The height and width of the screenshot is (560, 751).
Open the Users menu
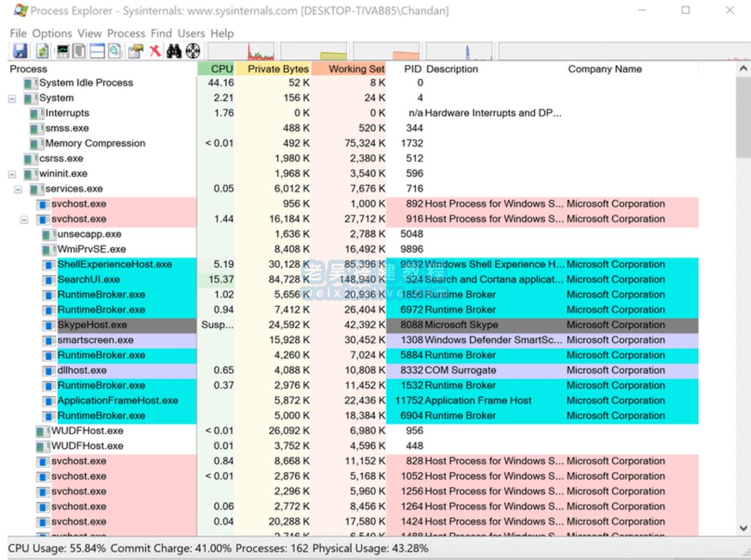(x=191, y=33)
